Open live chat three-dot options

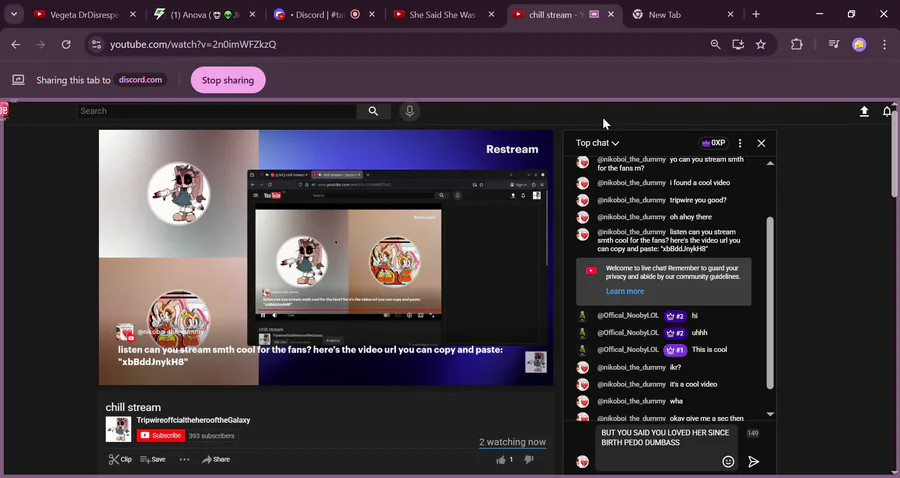click(x=740, y=143)
